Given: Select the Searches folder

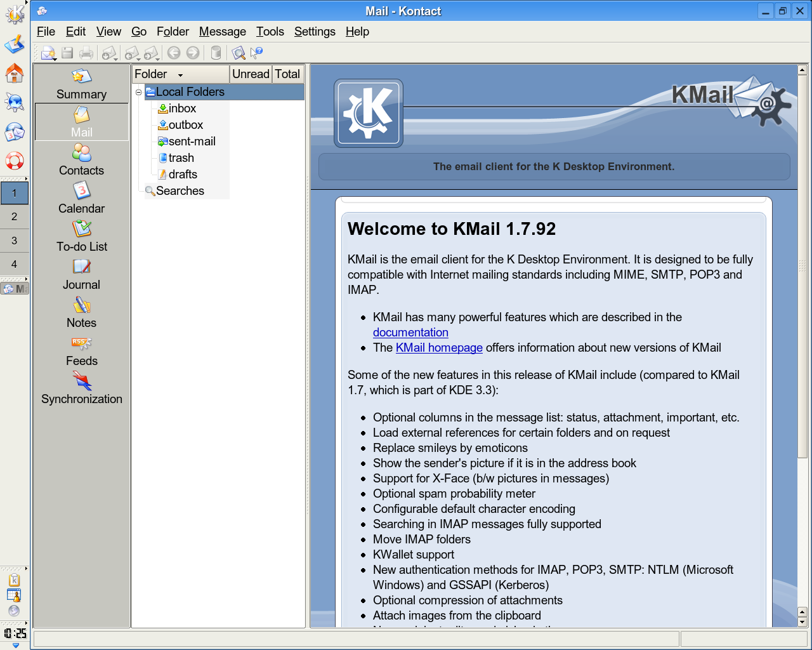Looking at the screenshot, I should coord(174,191).
